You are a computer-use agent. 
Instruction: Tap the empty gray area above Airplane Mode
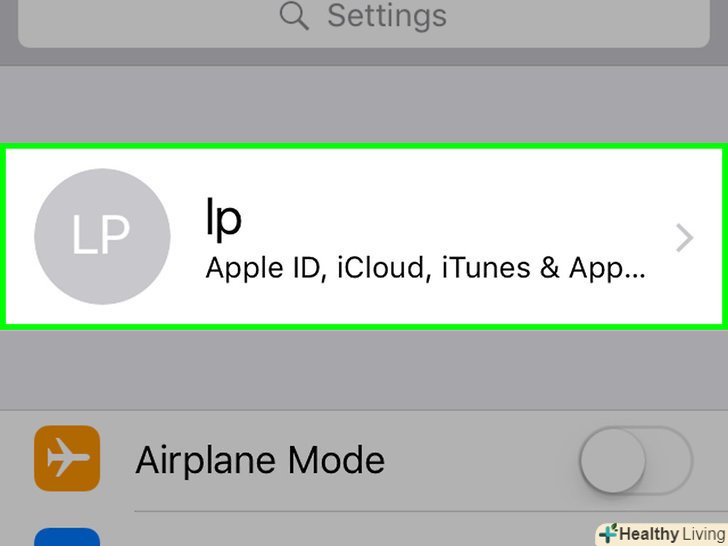tap(364, 368)
